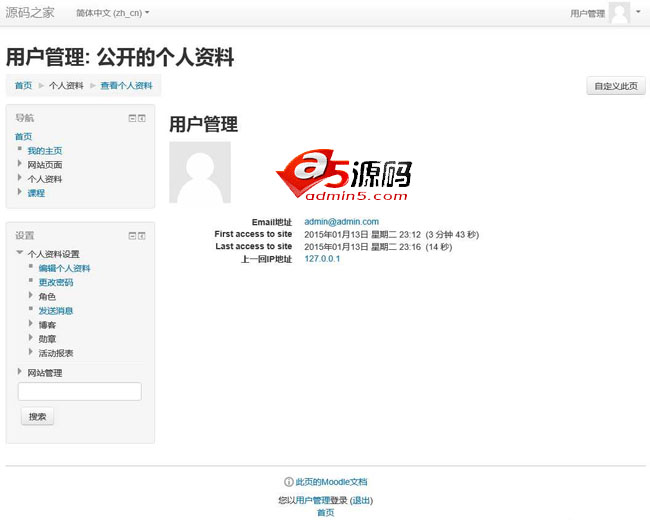Click the 自定义此页 button
The image size is (650, 520).
coord(616,86)
